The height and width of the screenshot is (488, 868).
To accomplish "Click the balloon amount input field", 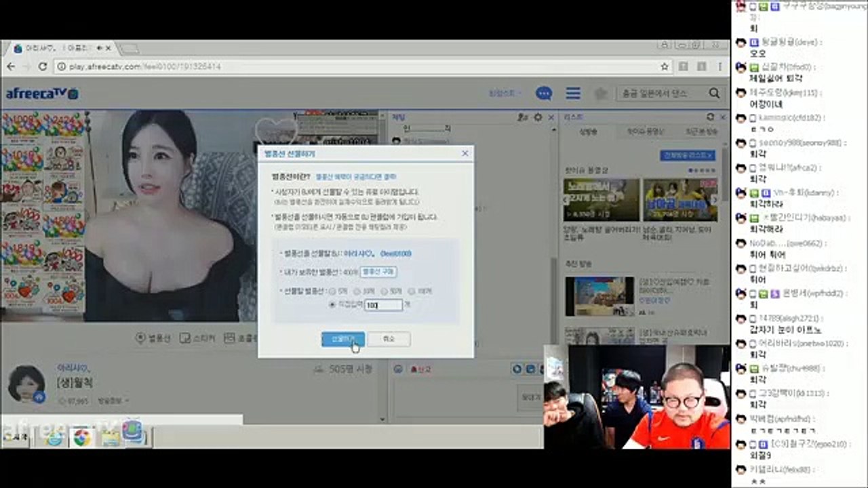I will click(x=383, y=305).
